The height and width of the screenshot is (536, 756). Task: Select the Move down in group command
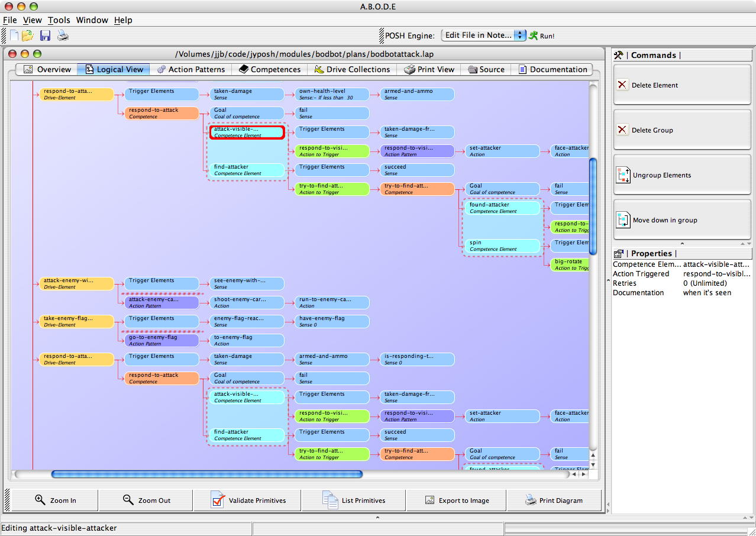[x=682, y=220]
